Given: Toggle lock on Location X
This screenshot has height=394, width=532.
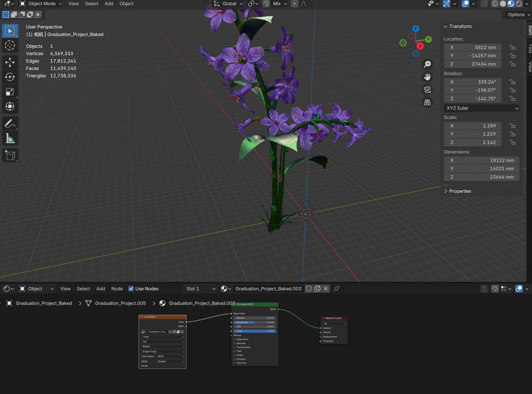Looking at the screenshot, I should pyautogui.click(x=513, y=47).
